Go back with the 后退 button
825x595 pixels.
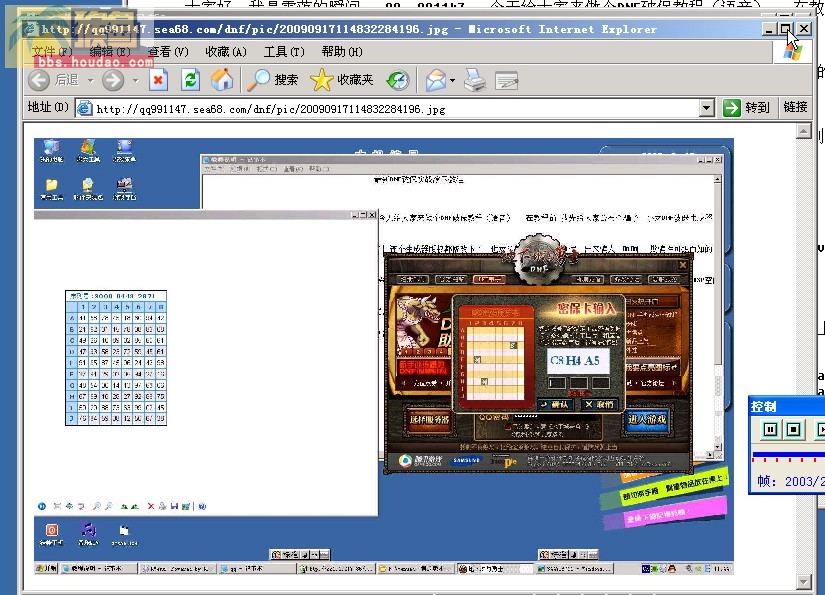point(53,80)
